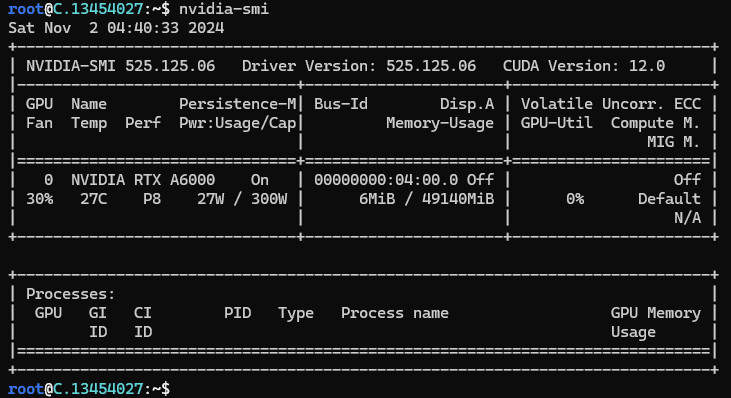
Task: Click the 27W / 300W power usage
Action: point(242,199)
